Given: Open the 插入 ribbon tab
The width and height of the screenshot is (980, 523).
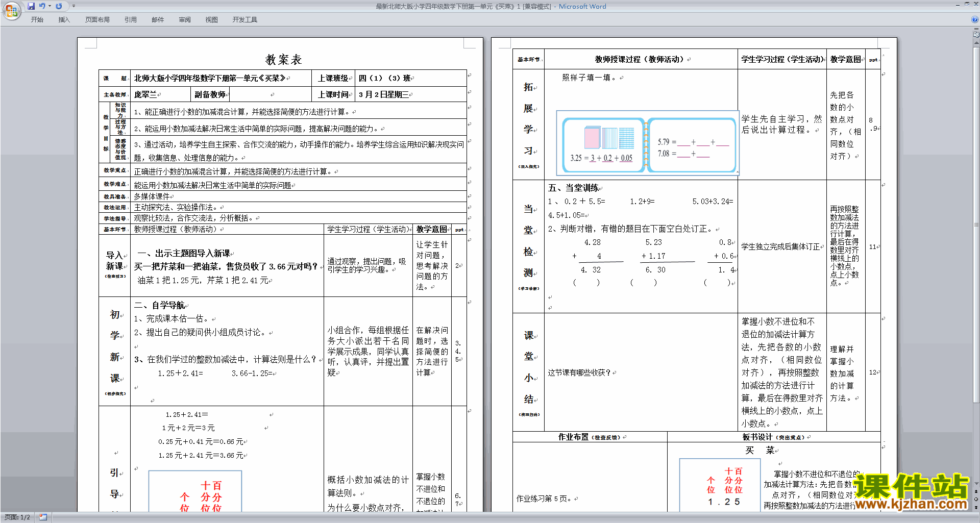Looking at the screenshot, I should tap(64, 20).
